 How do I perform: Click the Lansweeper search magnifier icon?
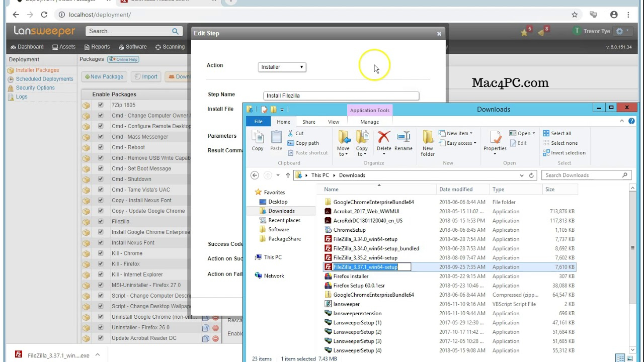coord(175,31)
